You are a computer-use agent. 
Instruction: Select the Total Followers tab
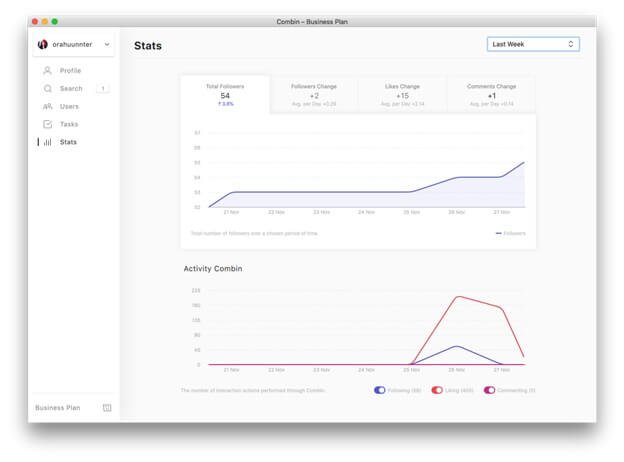(225, 95)
